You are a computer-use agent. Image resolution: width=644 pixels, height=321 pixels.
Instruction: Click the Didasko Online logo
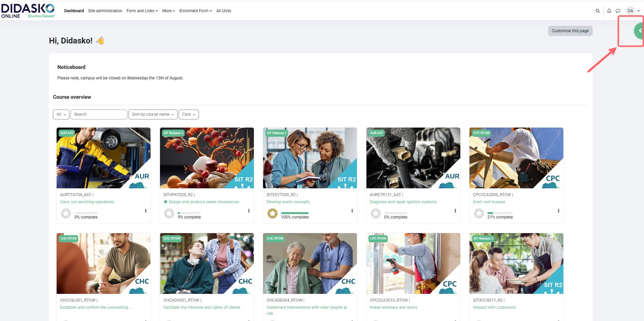[28, 11]
